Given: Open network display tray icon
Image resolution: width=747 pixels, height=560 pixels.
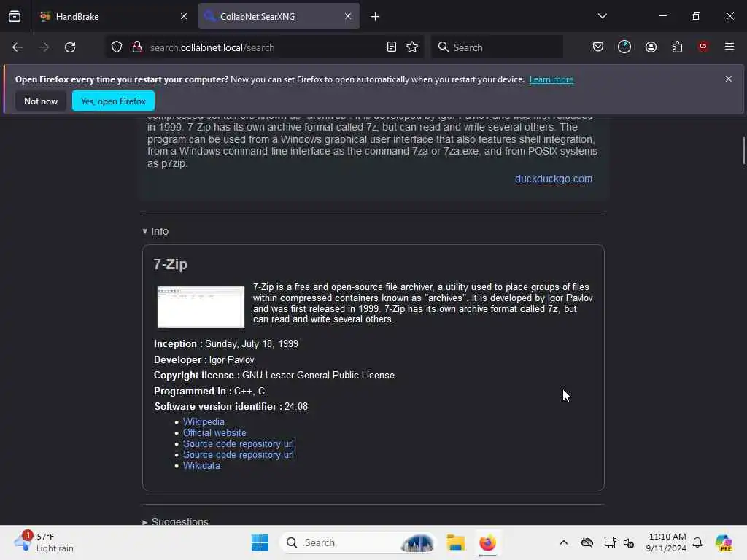Looking at the screenshot, I should pos(610,542).
